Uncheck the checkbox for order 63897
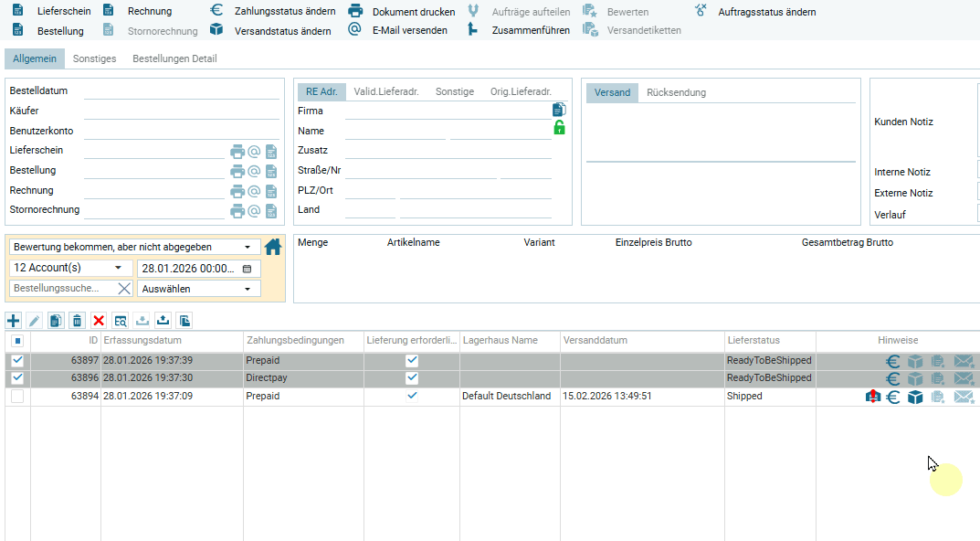The height and width of the screenshot is (541, 980). [17, 361]
